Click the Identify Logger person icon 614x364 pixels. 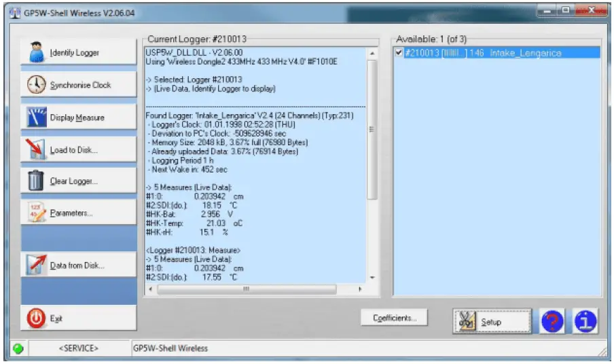[x=37, y=52]
